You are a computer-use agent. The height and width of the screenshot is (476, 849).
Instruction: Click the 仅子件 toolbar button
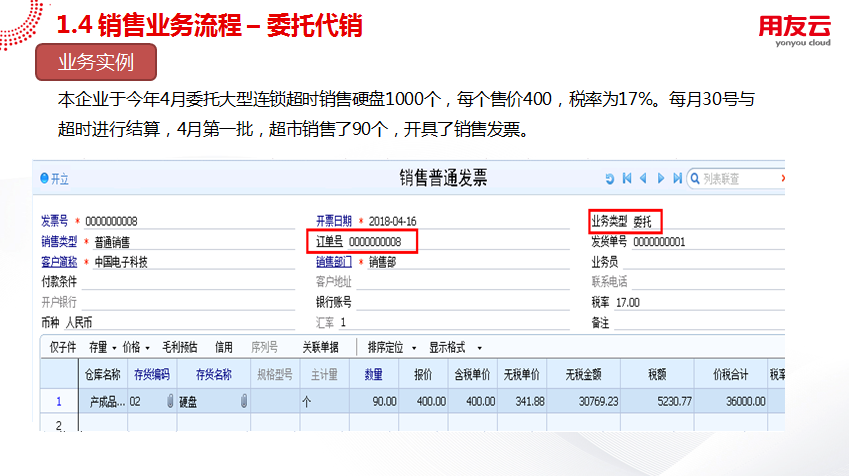pos(63,348)
